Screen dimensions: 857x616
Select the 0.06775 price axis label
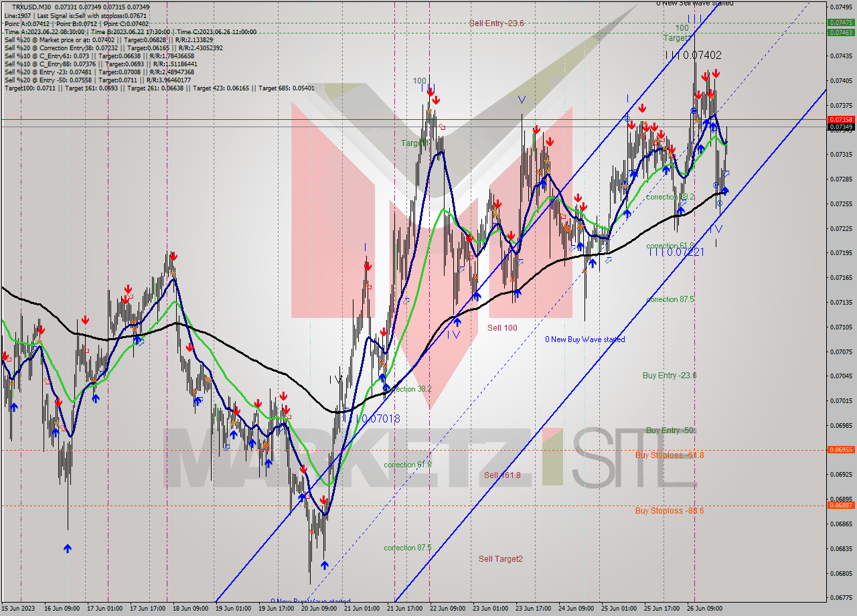tap(841, 597)
